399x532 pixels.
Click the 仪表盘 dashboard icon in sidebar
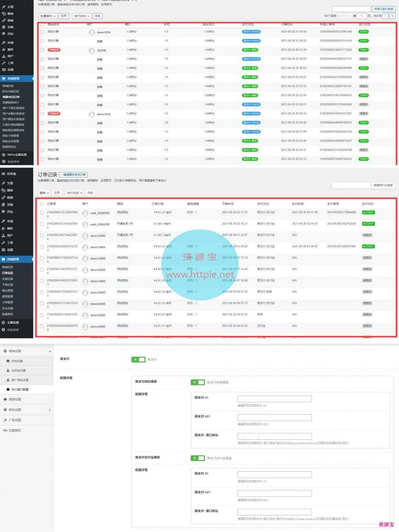coord(4,174)
